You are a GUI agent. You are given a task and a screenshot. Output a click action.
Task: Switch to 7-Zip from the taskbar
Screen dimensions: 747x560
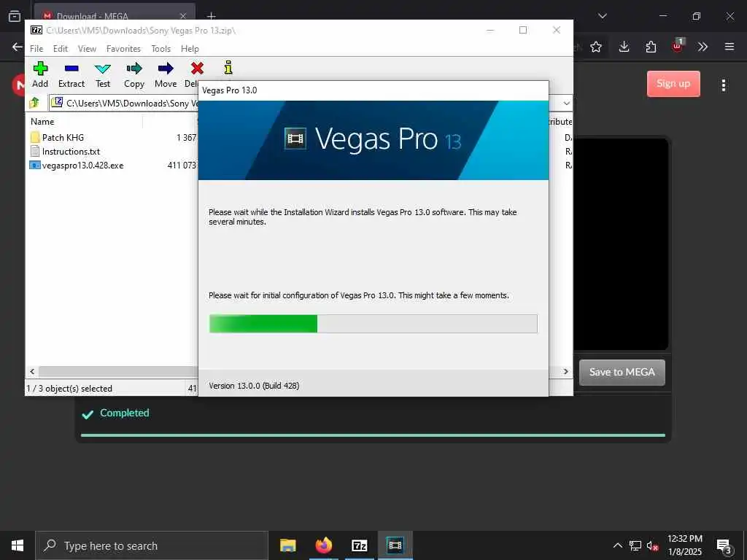point(359,545)
